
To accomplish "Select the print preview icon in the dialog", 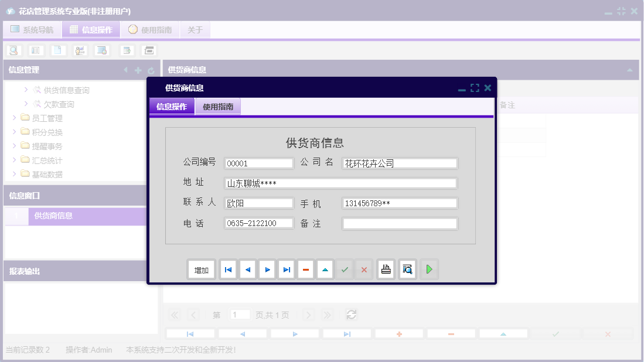I will tap(407, 269).
